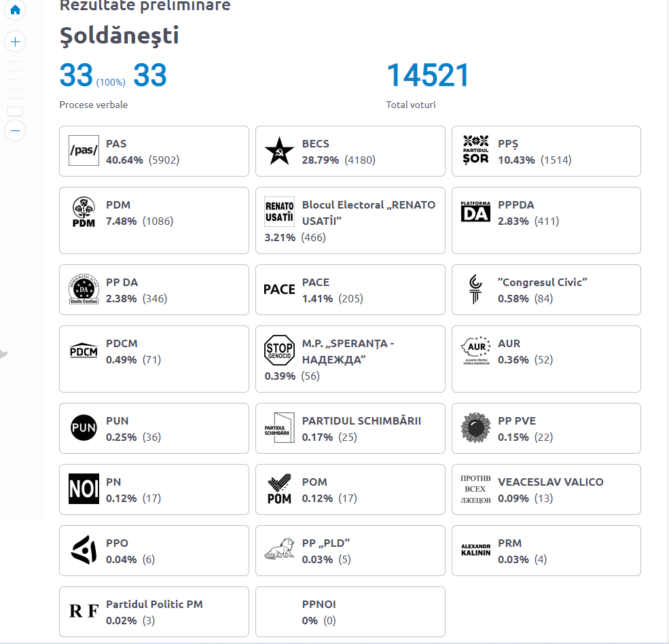Click the Veaceslav Valico candidate name
This screenshot has height=644, width=669.
click(x=550, y=482)
